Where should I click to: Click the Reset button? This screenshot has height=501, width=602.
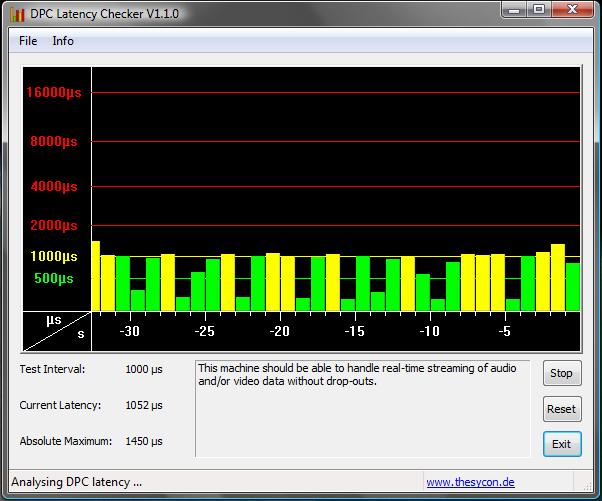(x=561, y=408)
